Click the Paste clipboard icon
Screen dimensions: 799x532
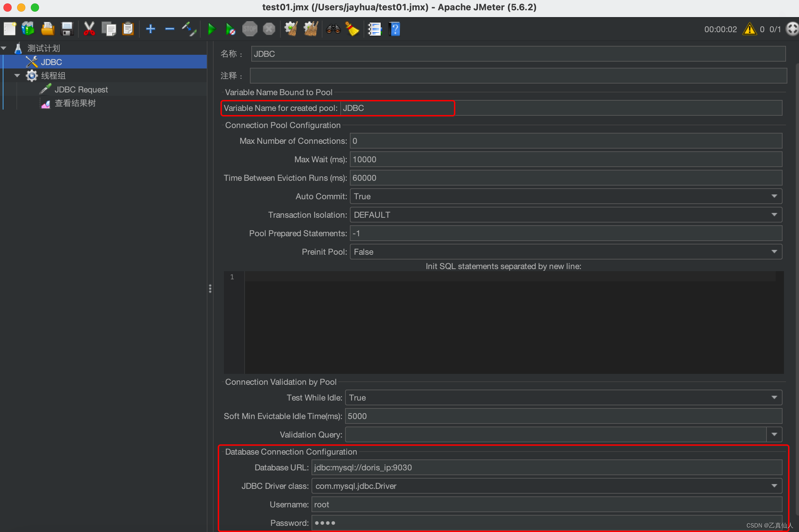pyautogui.click(x=128, y=29)
